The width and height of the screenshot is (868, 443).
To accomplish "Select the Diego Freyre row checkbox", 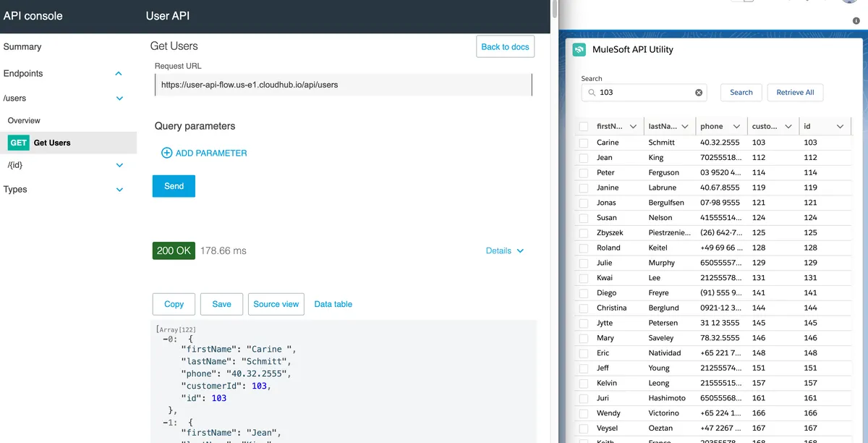I will point(584,293).
